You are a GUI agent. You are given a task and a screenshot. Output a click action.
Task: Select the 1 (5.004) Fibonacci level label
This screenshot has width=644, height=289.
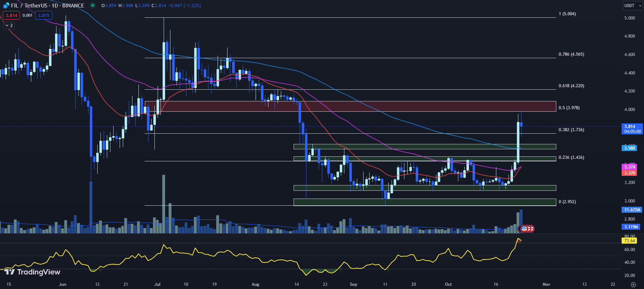(567, 14)
